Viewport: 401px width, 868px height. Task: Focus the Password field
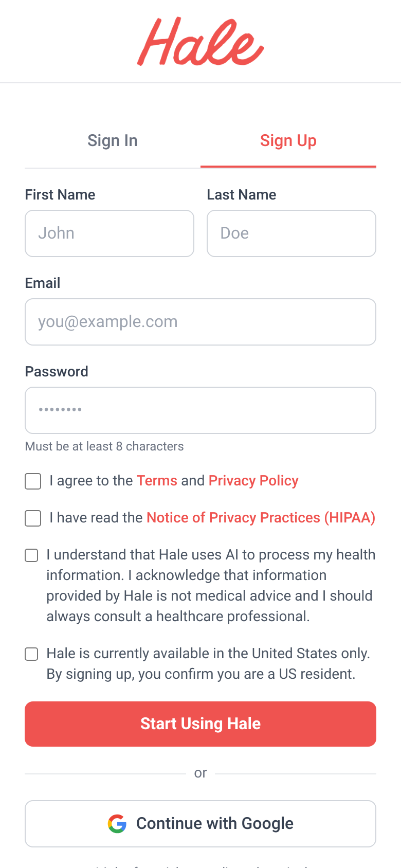coord(200,410)
